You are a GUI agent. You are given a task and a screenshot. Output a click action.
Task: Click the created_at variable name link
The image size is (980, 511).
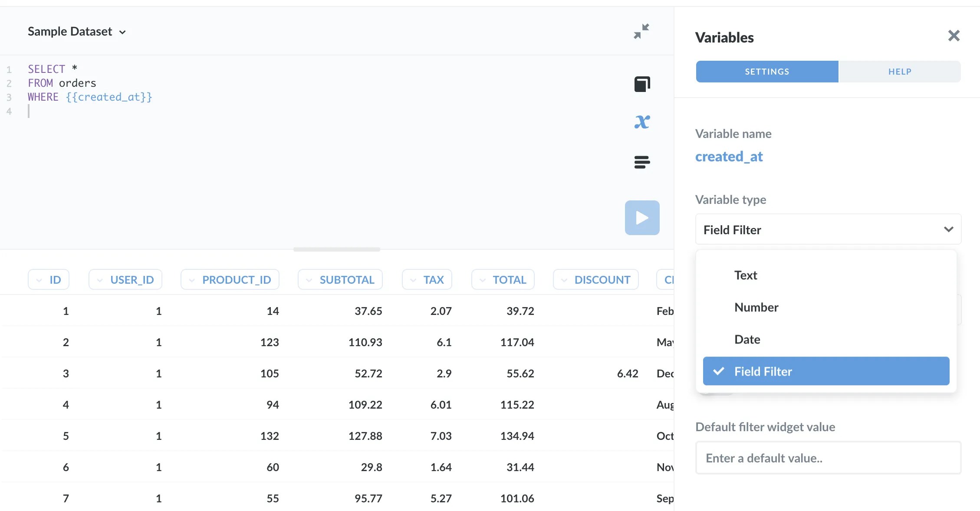pyautogui.click(x=729, y=157)
